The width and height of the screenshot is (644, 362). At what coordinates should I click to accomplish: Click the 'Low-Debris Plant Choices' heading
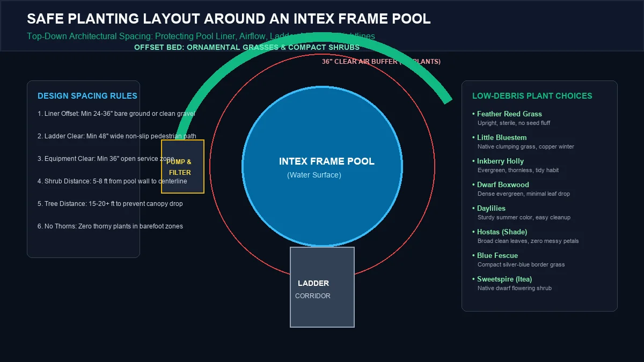pos(532,96)
